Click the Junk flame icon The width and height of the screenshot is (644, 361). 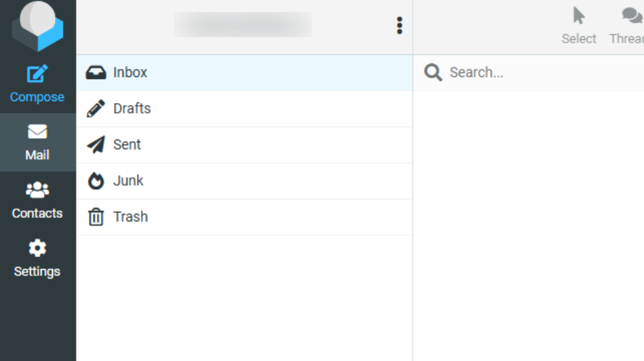tap(96, 181)
